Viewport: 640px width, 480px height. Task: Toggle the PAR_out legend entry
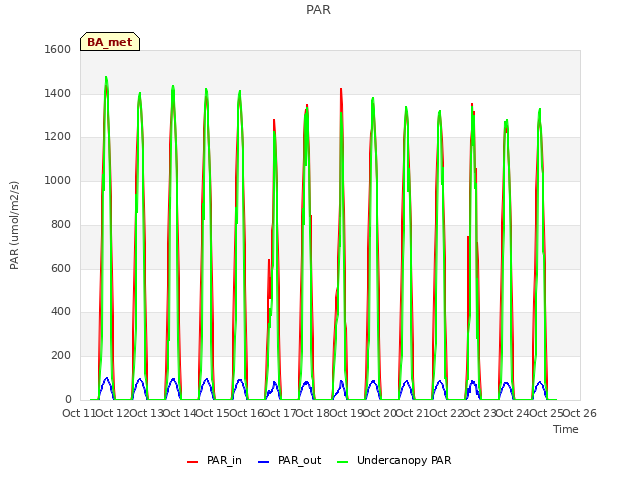[x=290, y=460]
